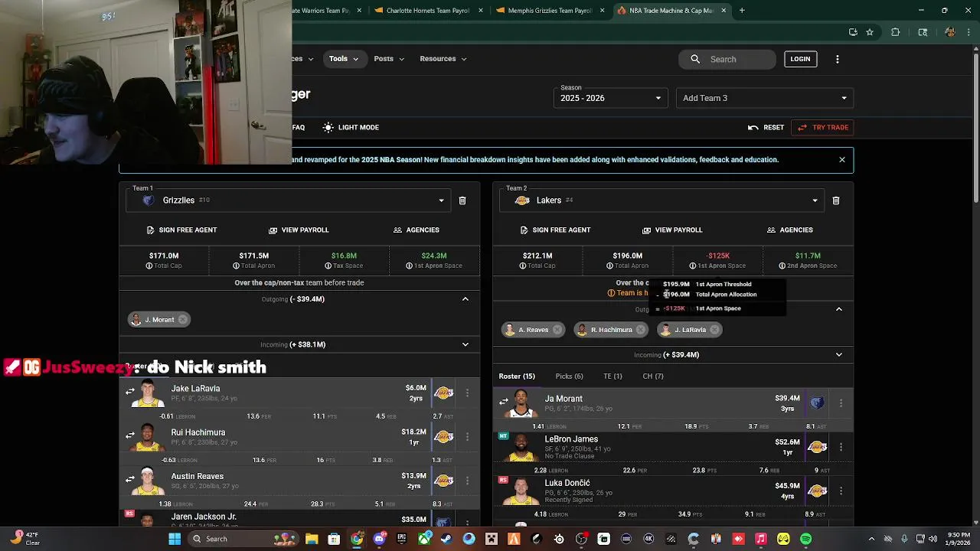
Task: Open more options for Ja Morant row
Action: (841, 403)
